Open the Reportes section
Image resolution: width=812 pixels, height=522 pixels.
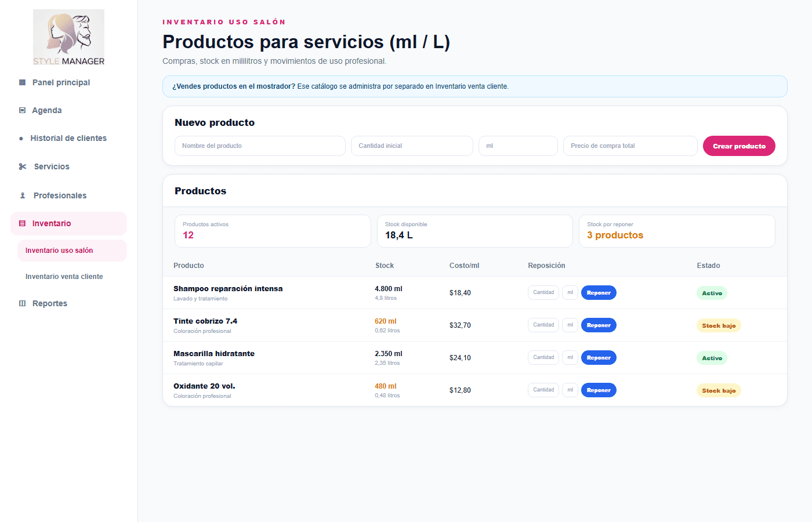point(68,303)
